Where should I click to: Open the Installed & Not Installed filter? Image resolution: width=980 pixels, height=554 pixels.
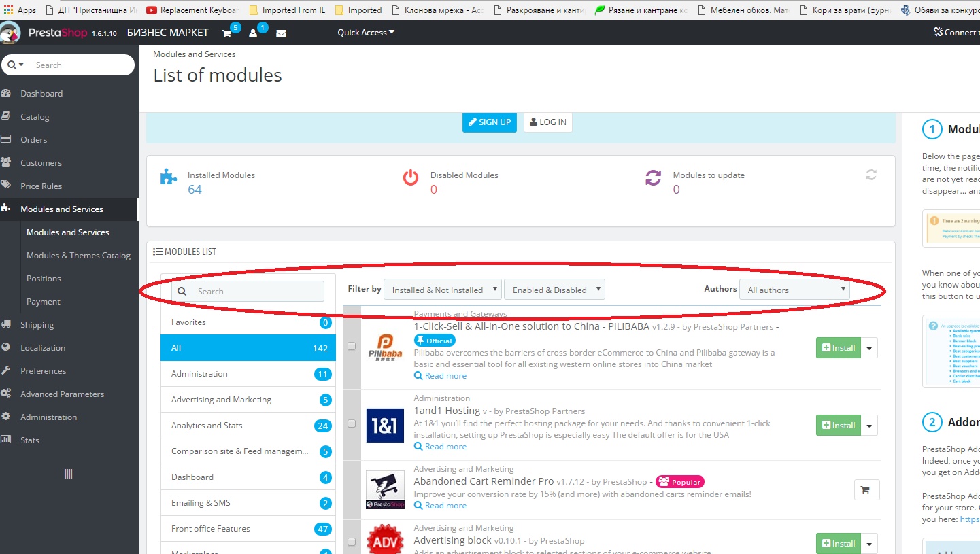tap(443, 290)
